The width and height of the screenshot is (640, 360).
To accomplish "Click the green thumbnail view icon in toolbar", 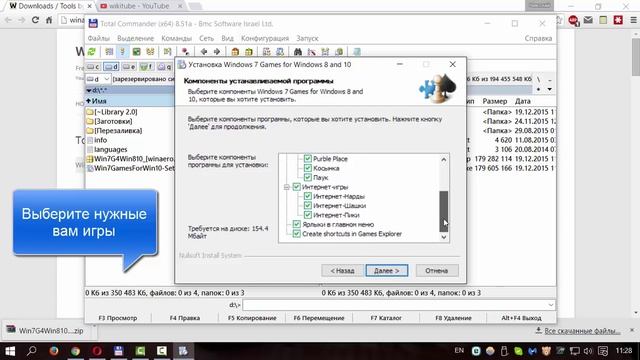I will 136,51.
